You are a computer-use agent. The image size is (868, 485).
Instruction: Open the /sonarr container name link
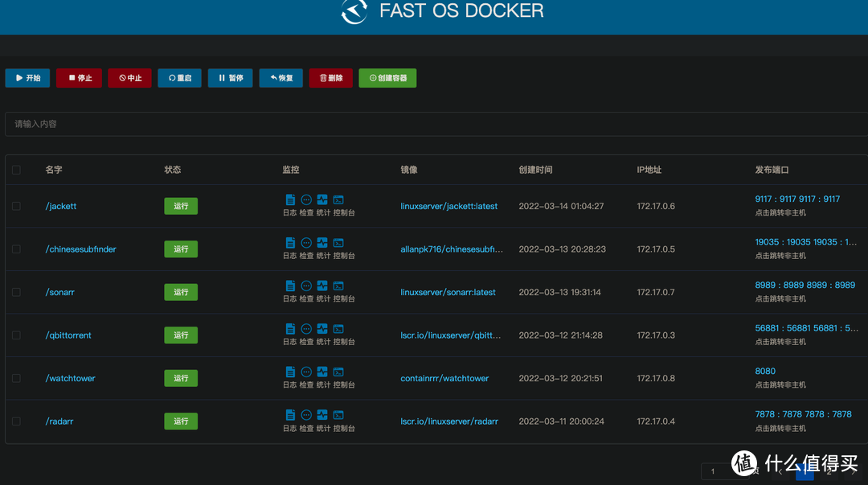(x=59, y=292)
